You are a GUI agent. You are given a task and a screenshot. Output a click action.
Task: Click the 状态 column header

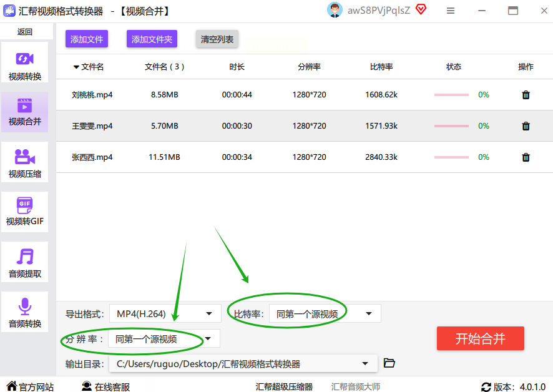[x=454, y=67]
